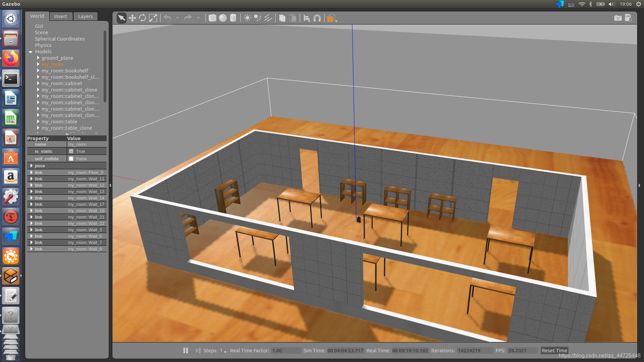Open the align tool
Screen dimensions: 644x362
[x=307, y=18]
